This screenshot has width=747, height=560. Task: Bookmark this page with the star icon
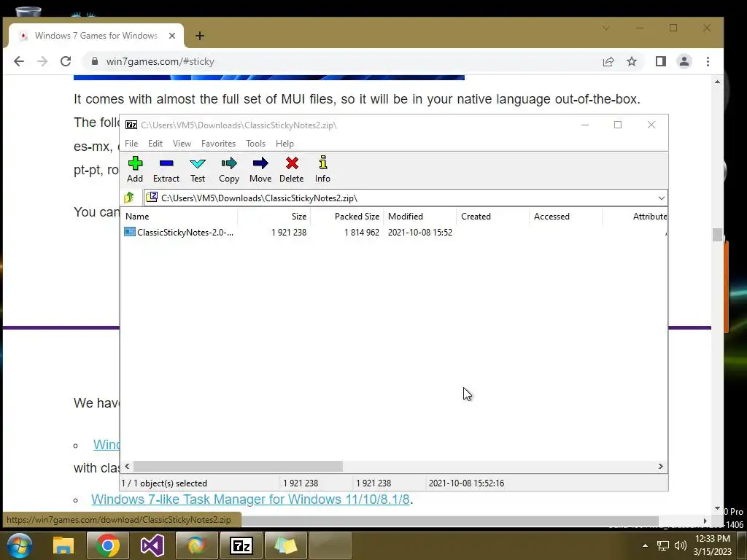pos(632,61)
